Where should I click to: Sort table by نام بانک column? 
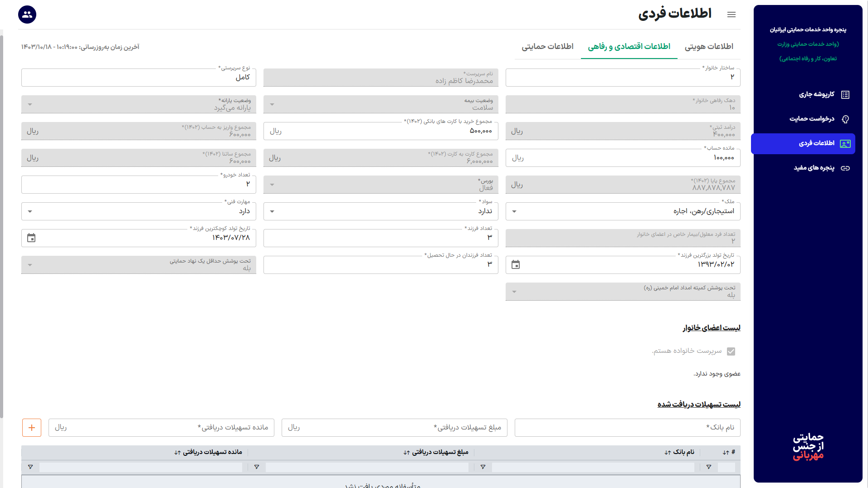click(668, 453)
